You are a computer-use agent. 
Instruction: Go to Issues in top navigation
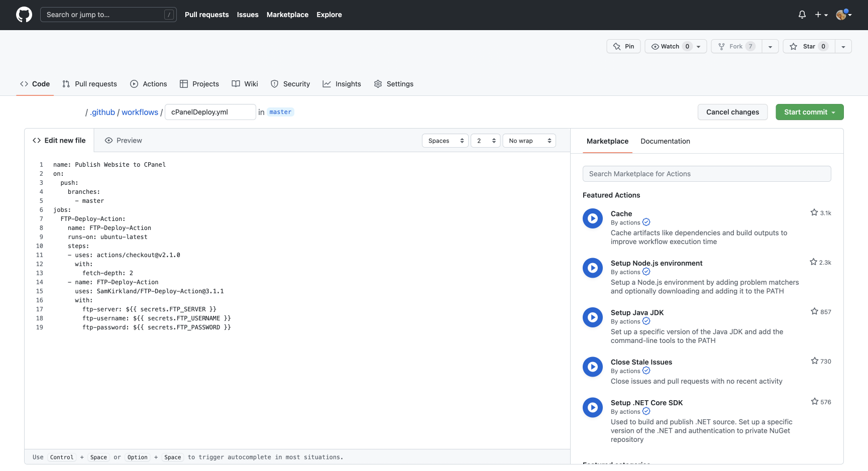(248, 15)
